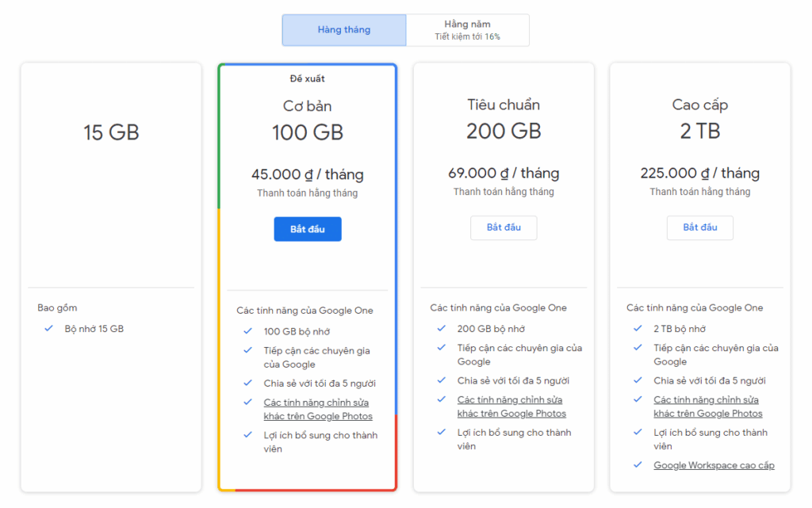Click checkmark beside 2 TB bộ nhớ

point(638,328)
